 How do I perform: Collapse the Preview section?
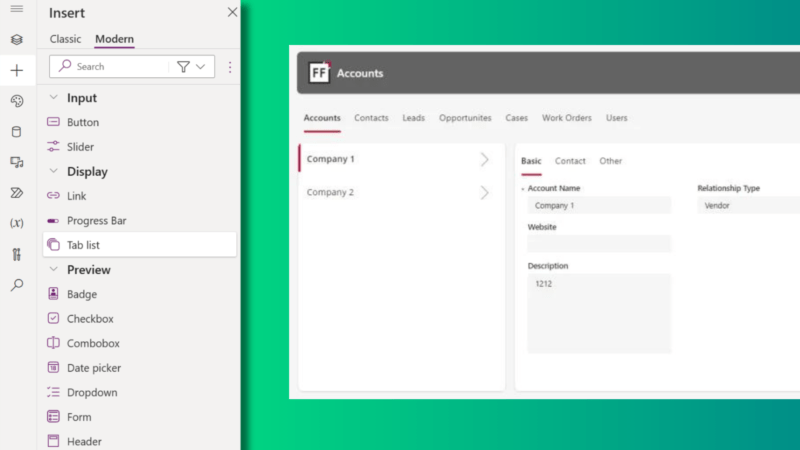click(54, 270)
